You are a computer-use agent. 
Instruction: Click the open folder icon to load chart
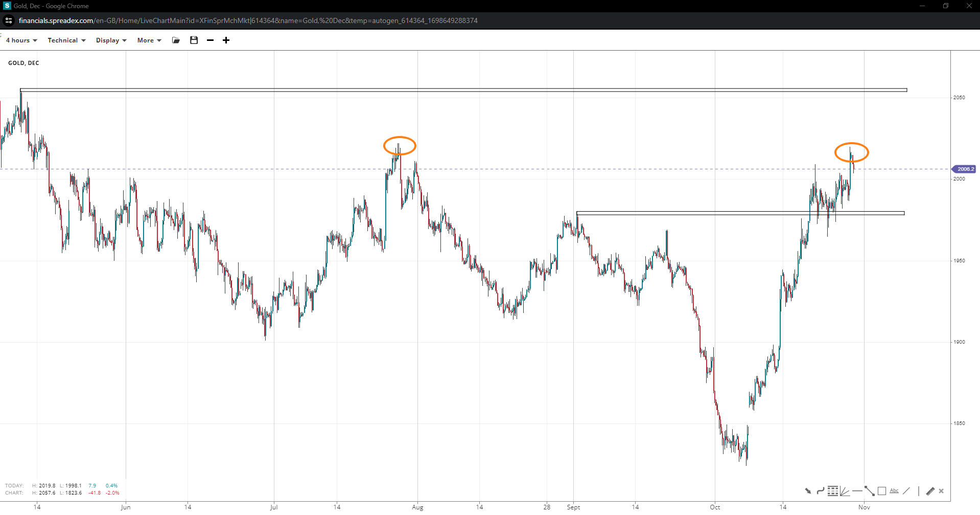(x=176, y=40)
